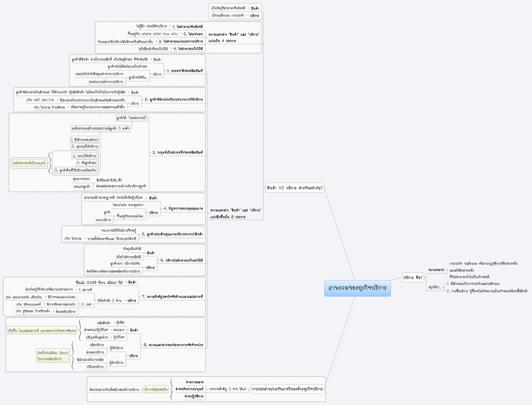Select the การประสานร่วมกันภายในองค์กรธุรกิจบริการ topic
This screenshot has height=405, width=532.
coord(287,389)
